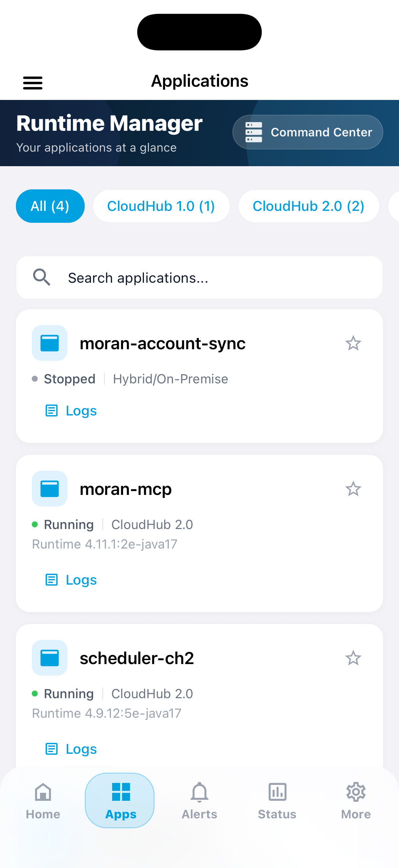Viewport: 399px width, 868px height.
Task: Filter by CloudHub 1.0 (1)
Action: coord(161,206)
